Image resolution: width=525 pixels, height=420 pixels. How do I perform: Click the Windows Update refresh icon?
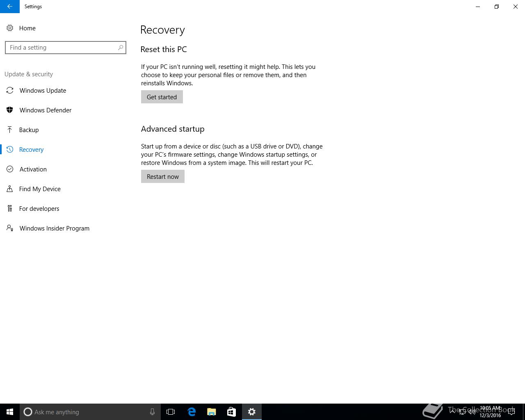(10, 90)
